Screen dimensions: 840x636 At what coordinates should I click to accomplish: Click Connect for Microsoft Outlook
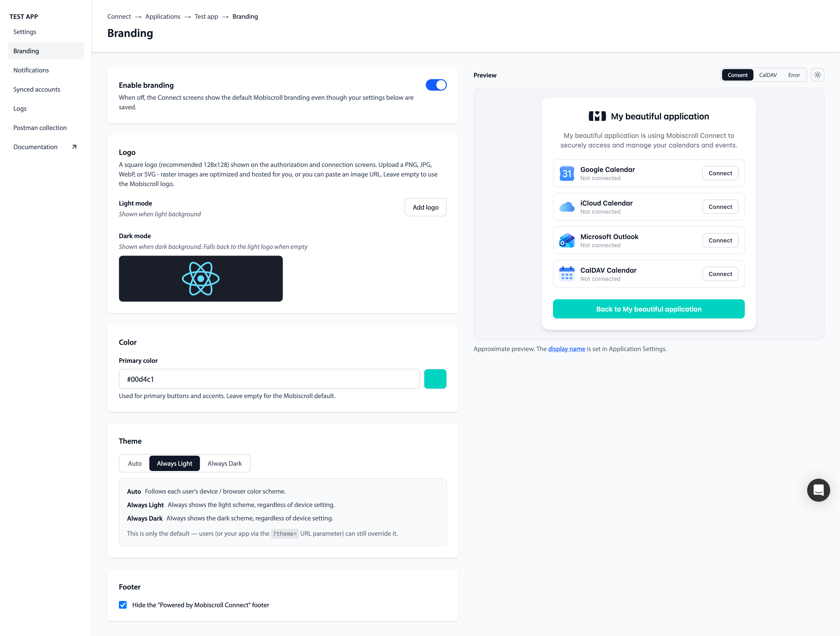pyautogui.click(x=720, y=240)
